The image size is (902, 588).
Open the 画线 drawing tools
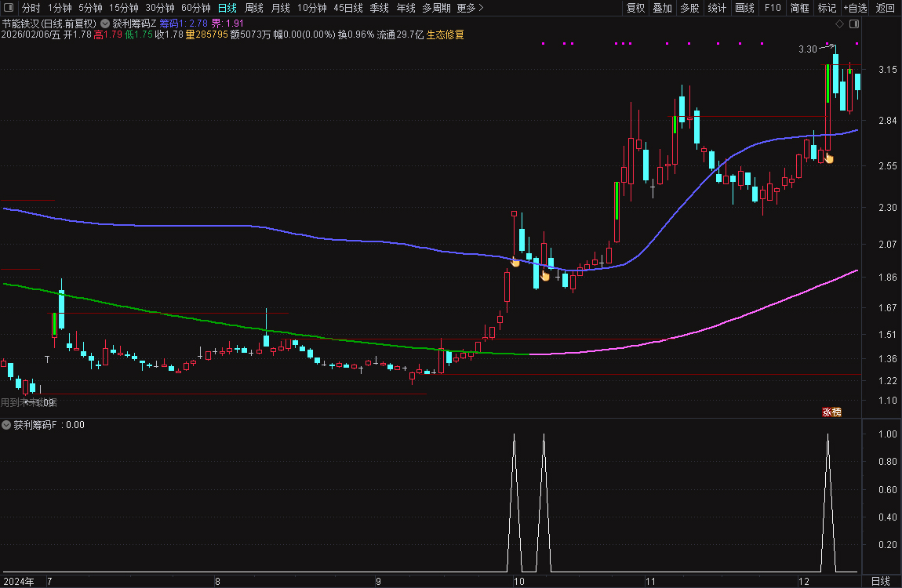tap(744, 8)
